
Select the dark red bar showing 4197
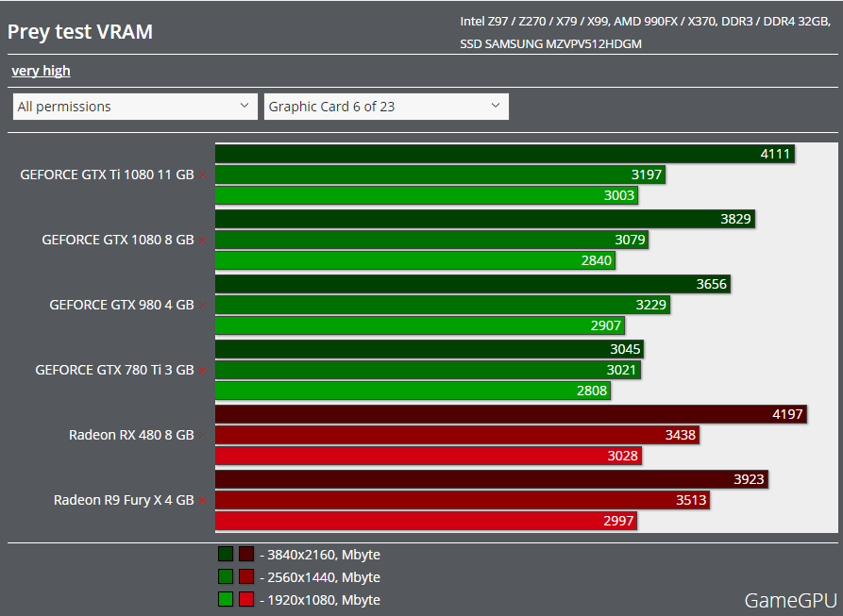pos(512,414)
